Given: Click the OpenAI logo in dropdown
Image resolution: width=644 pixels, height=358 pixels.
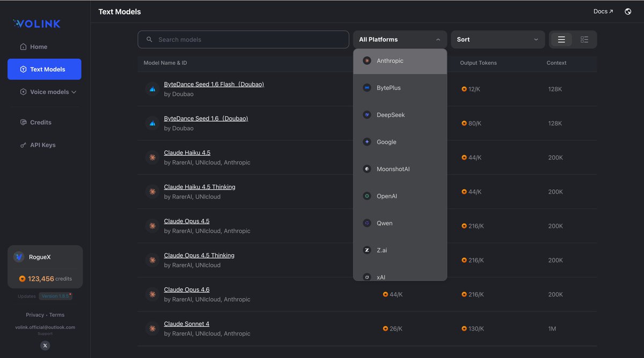Looking at the screenshot, I should 367,196.
